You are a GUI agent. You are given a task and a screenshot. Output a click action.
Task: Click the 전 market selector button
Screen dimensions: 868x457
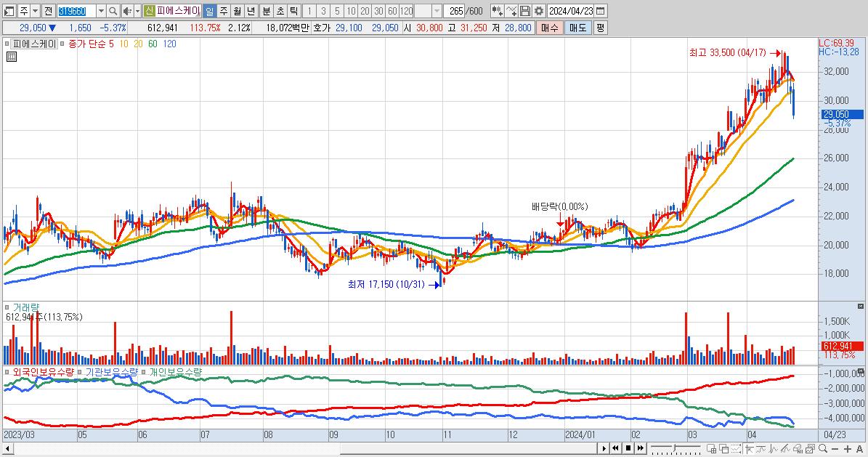point(48,10)
